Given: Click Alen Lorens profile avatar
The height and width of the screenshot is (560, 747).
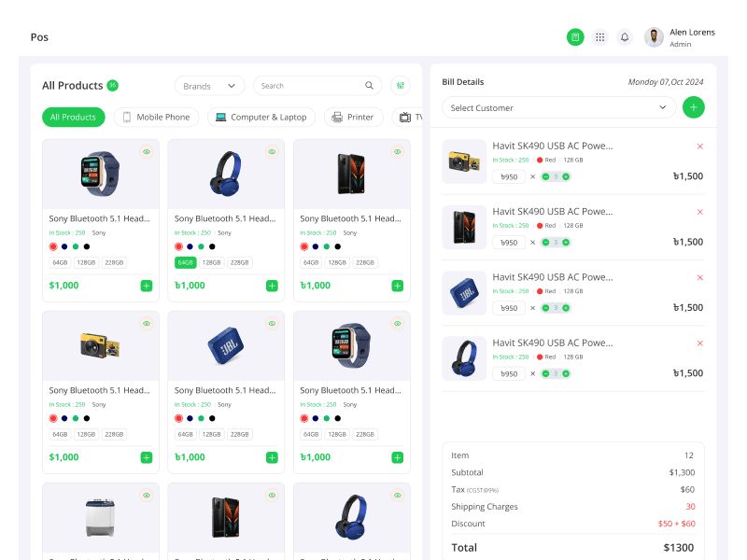Looking at the screenshot, I should click(654, 37).
